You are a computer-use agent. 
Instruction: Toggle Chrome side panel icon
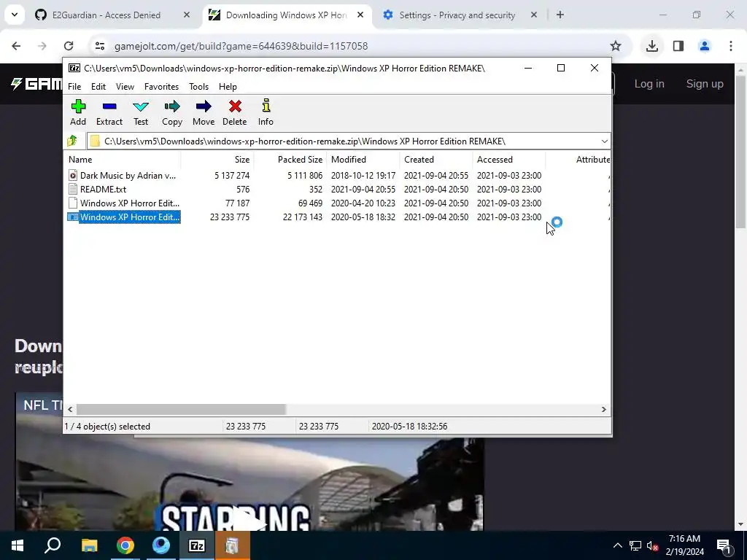tap(678, 46)
